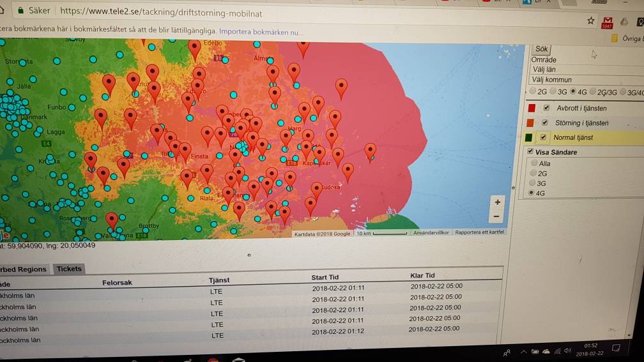Uncheck Störning i tjänsten checkbox

[544, 123]
